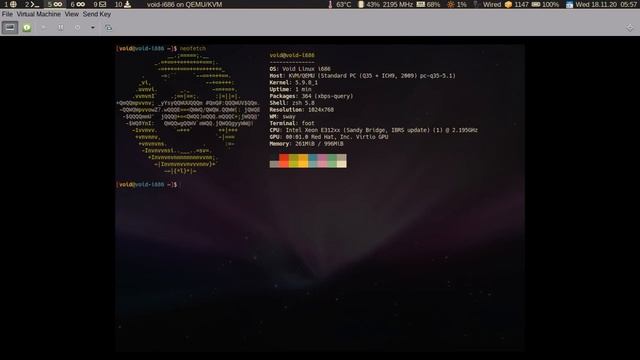Viewport: 640px width, 360px height.
Task: Click the window title void-i686 on QEMU/KVM
Action: coord(184,4)
